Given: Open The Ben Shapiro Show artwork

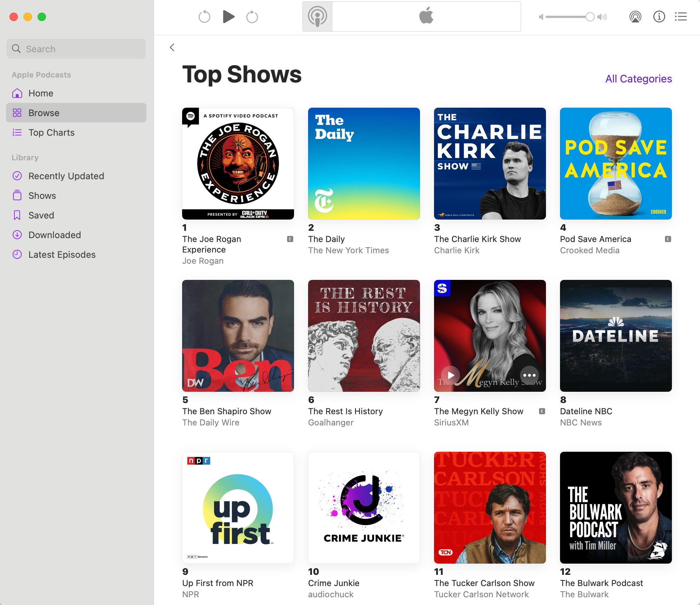Looking at the screenshot, I should pyautogui.click(x=238, y=336).
